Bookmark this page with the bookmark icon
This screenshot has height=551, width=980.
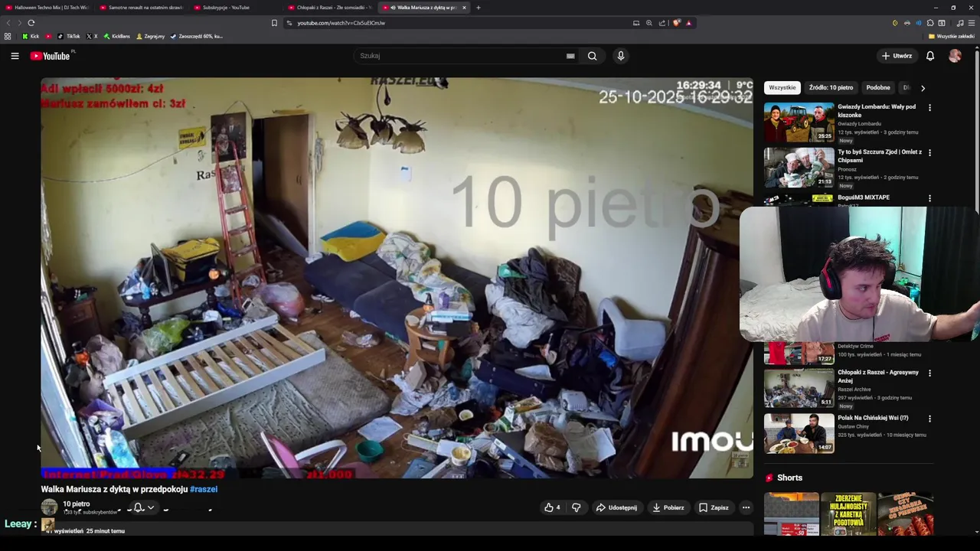(x=274, y=23)
